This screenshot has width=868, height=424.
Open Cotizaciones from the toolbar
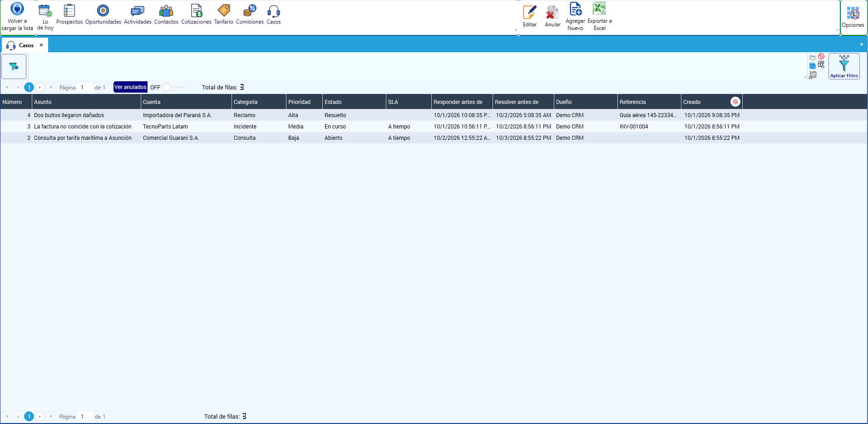(196, 15)
